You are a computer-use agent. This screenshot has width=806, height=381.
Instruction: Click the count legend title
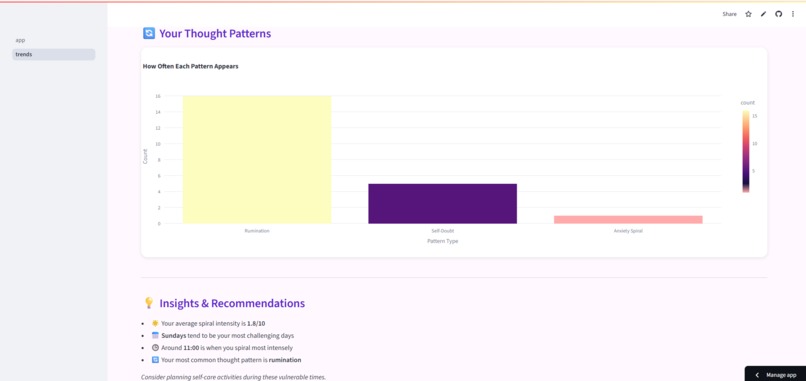[747, 103]
